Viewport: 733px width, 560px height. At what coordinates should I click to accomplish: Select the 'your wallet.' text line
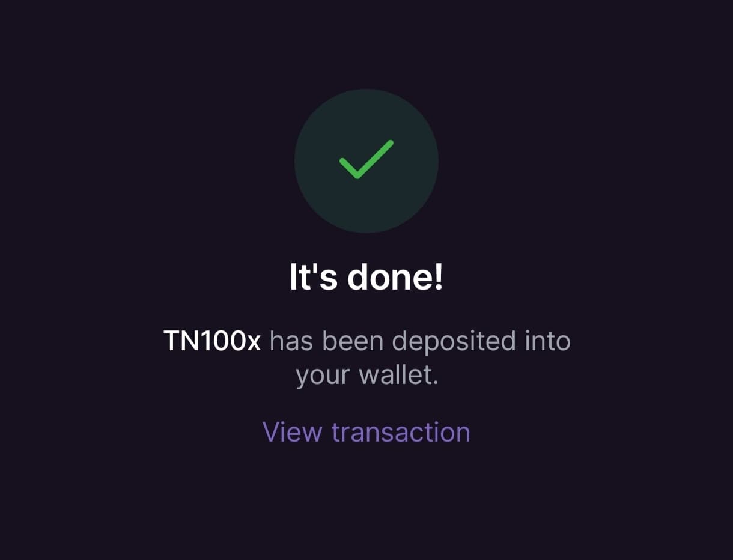367,376
